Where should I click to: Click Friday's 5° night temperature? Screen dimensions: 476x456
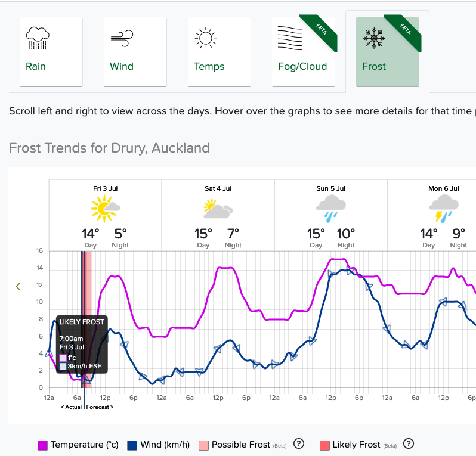tap(120, 234)
